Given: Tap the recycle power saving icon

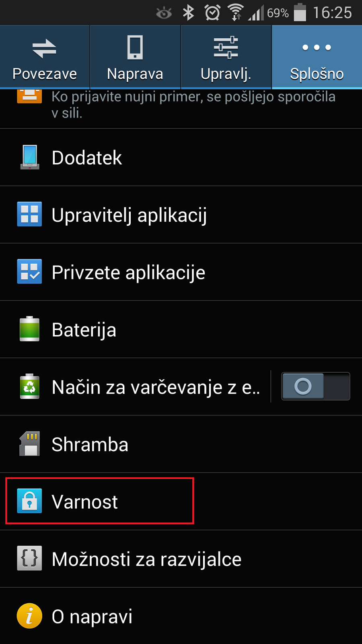Looking at the screenshot, I should 29,386.
